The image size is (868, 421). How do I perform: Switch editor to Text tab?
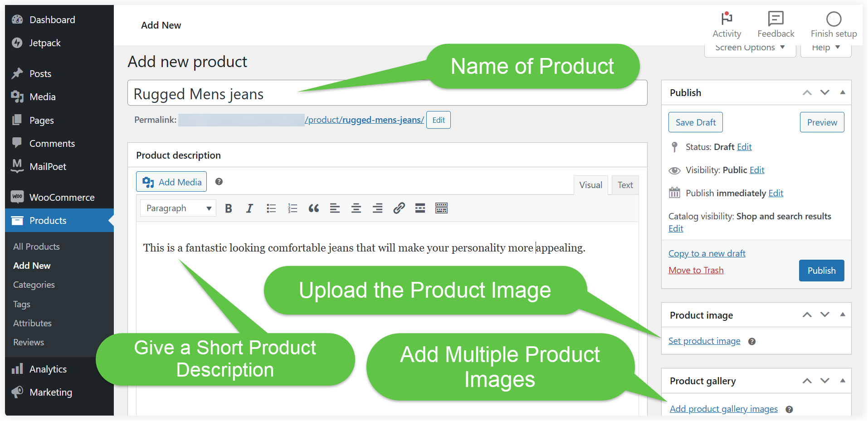[625, 185]
